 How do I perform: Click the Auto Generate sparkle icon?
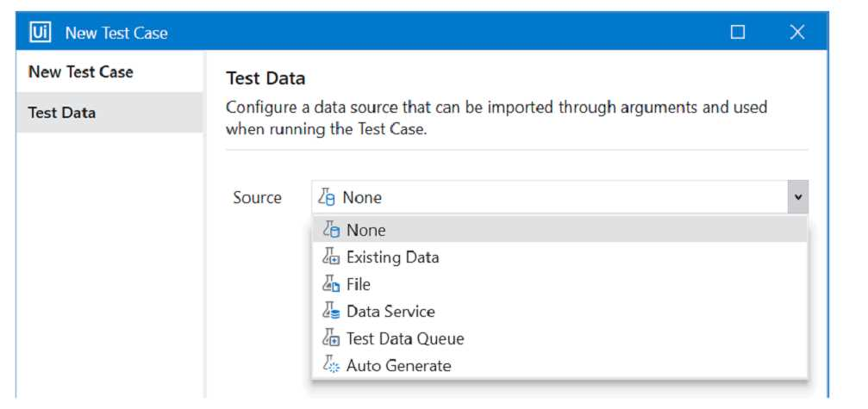pos(331,365)
